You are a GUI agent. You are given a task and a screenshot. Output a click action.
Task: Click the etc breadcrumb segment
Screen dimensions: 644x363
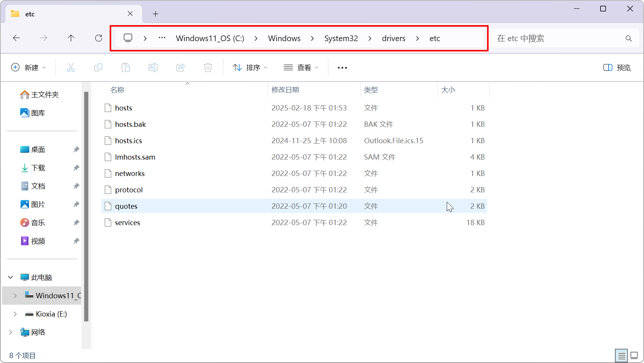435,38
